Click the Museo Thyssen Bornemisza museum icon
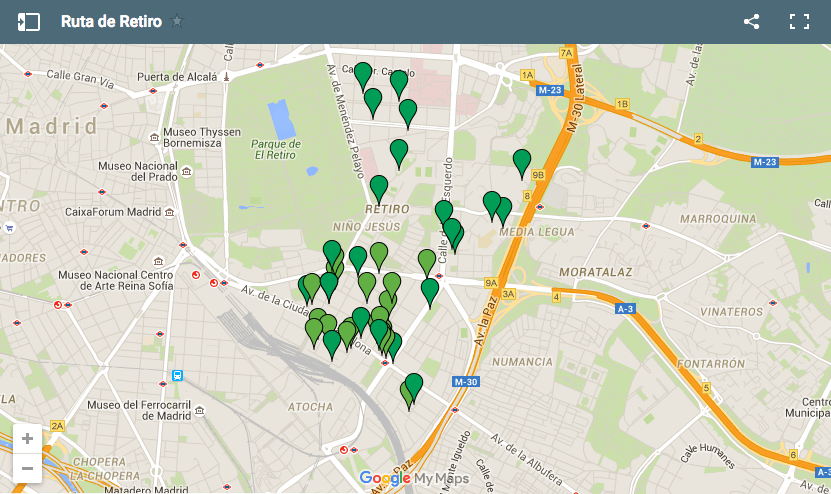Screen dimensions: 831x494 (154, 138)
